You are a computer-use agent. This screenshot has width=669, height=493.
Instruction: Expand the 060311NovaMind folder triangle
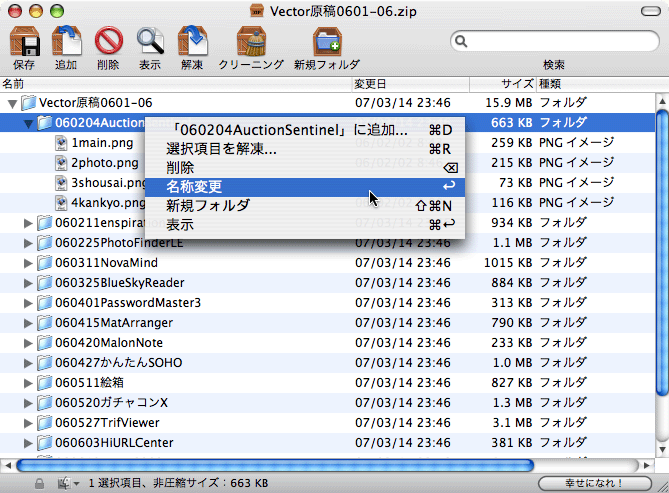[x=28, y=263]
